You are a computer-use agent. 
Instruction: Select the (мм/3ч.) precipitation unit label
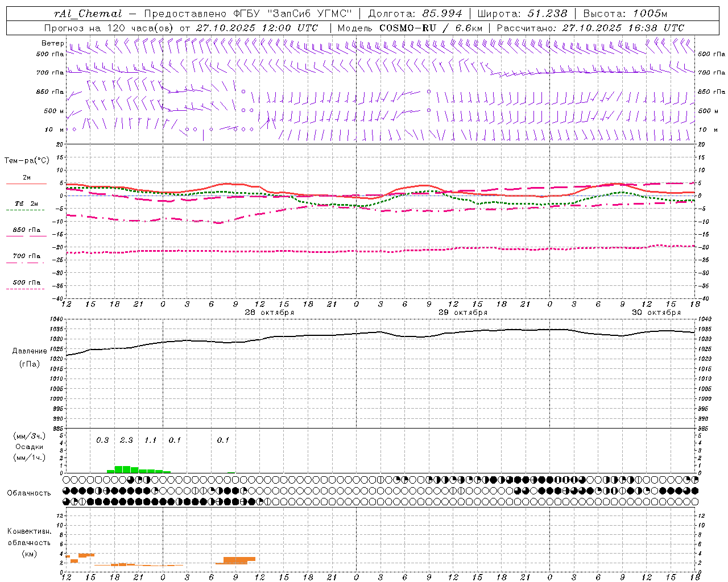29,436
